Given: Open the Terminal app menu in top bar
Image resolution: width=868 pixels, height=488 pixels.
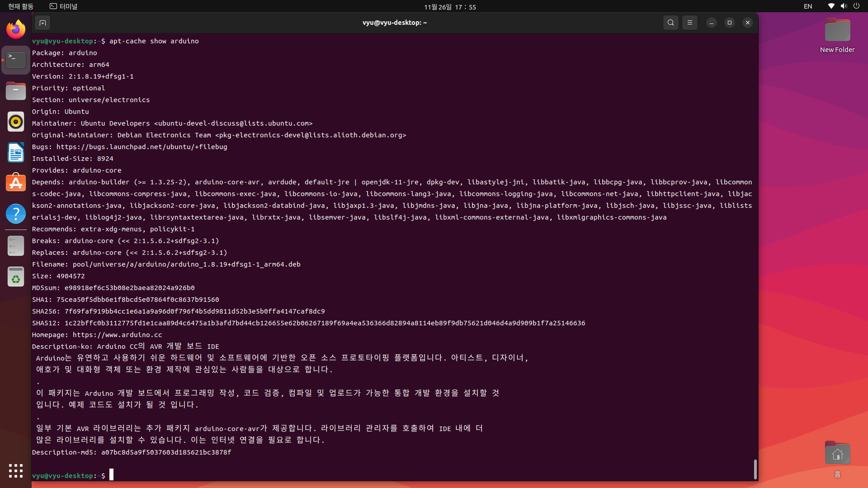Looking at the screenshot, I should point(64,6).
